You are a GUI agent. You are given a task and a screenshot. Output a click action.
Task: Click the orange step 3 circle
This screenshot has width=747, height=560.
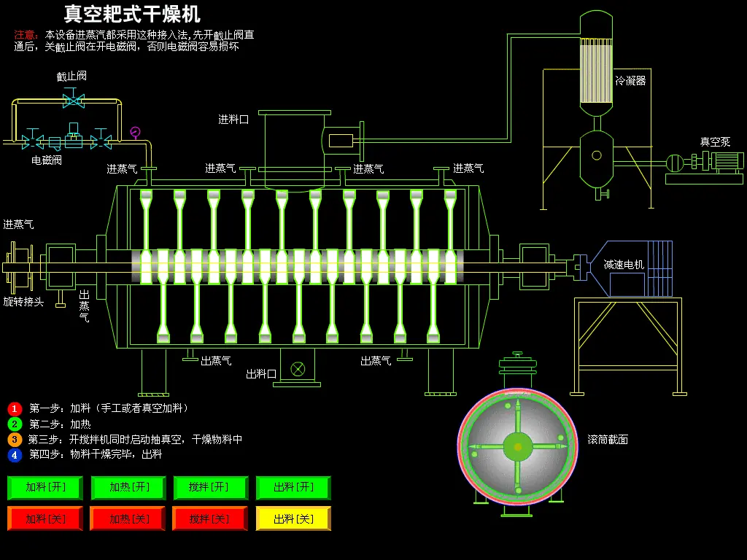(x=15, y=439)
